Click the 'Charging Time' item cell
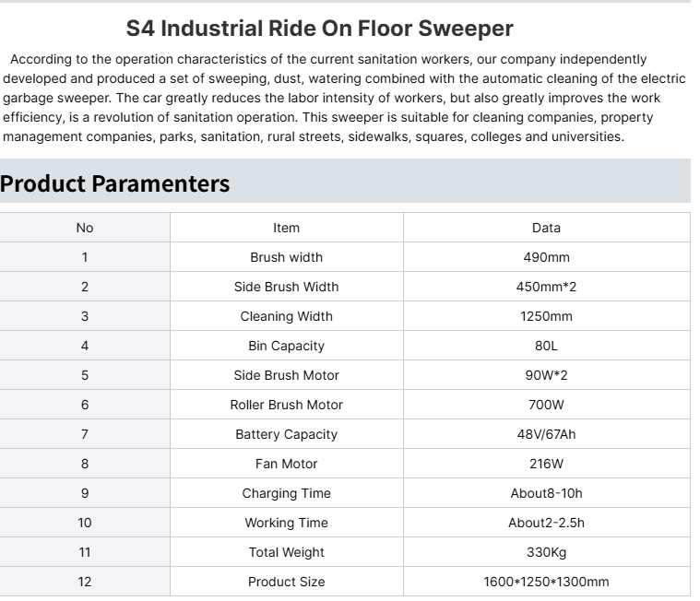The width and height of the screenshot is (700, 601). (x=287, y=493)
